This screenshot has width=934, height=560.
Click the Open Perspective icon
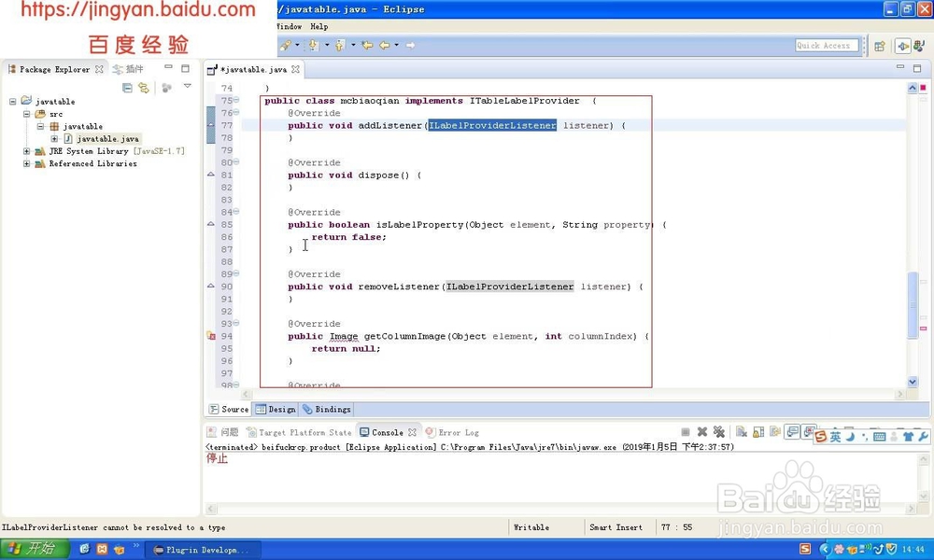click(879, 46)
